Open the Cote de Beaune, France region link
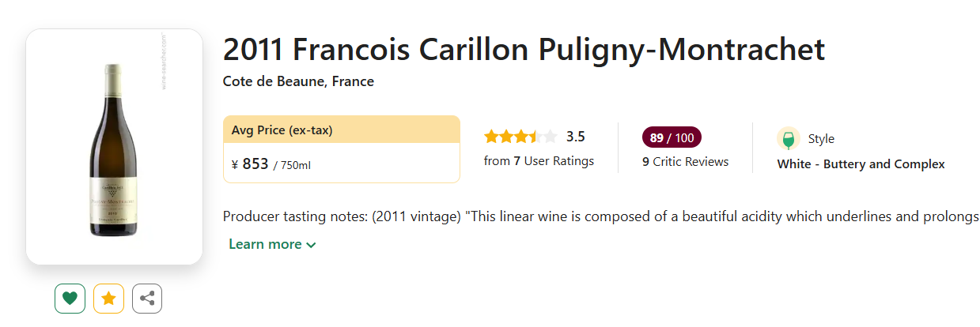980x327 pixels. (x=298, y=81)
